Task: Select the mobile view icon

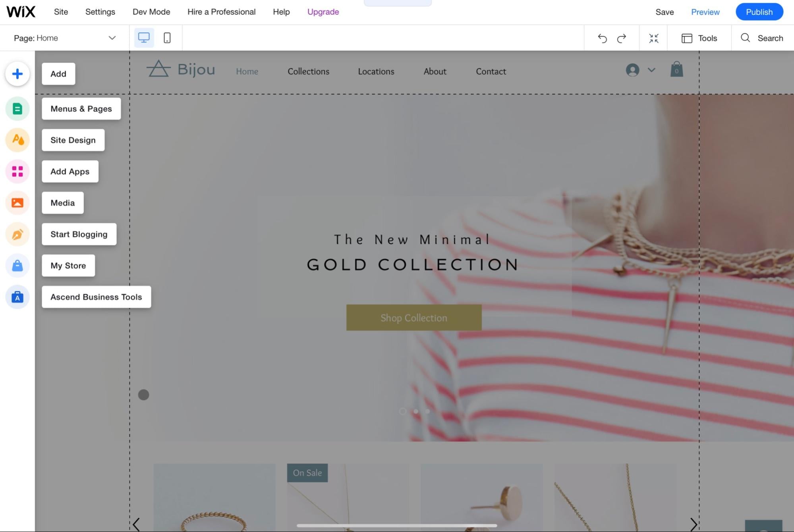Action: 166,37
